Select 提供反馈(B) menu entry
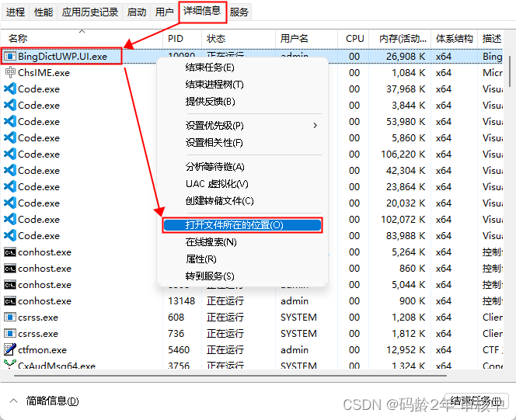This screenshot has width=516, height=420. [x=210, y=102]
